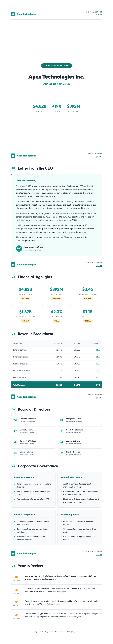Click the page footer reading Page 5
113x644 pixels.
(56, 632)
